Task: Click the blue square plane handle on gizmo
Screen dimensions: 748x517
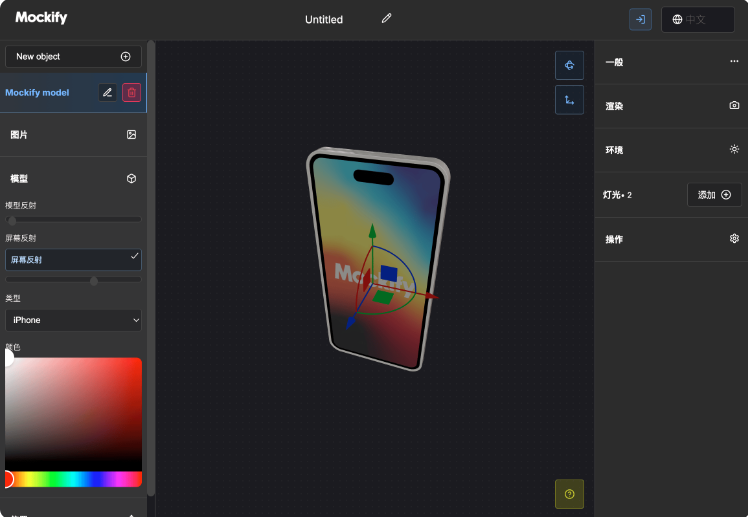Action: (389, 273)
